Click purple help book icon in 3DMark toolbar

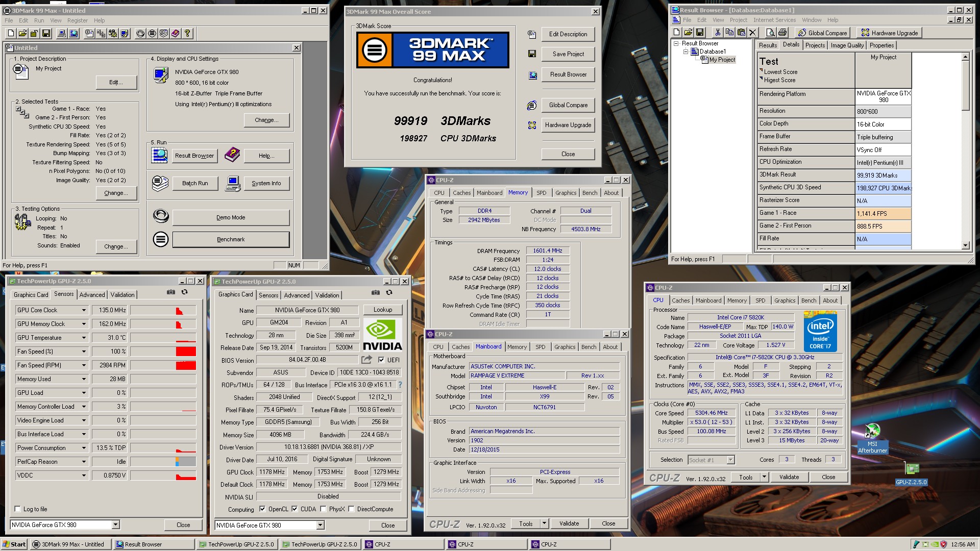coord(176,33)
